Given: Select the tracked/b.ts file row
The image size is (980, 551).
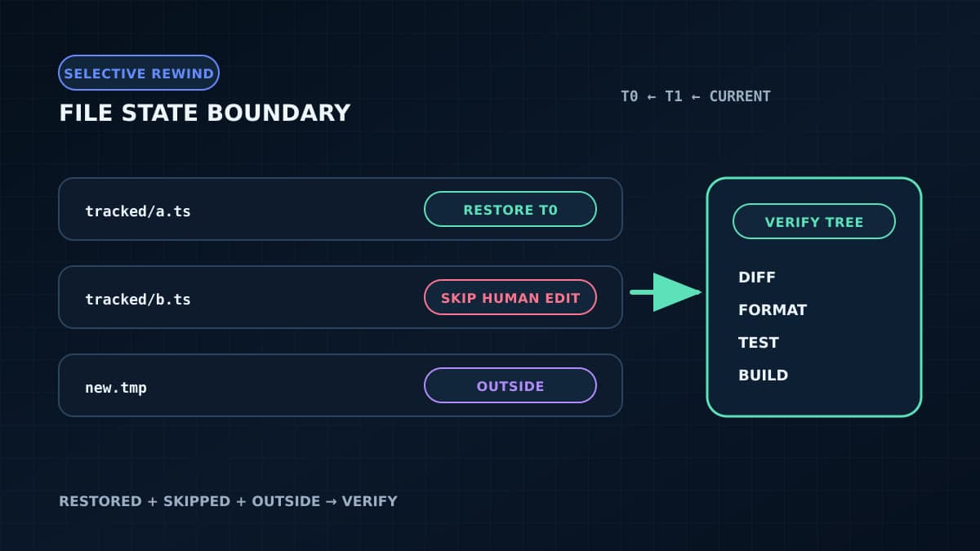Looking at the screenshot, I should tap(341, 297).
